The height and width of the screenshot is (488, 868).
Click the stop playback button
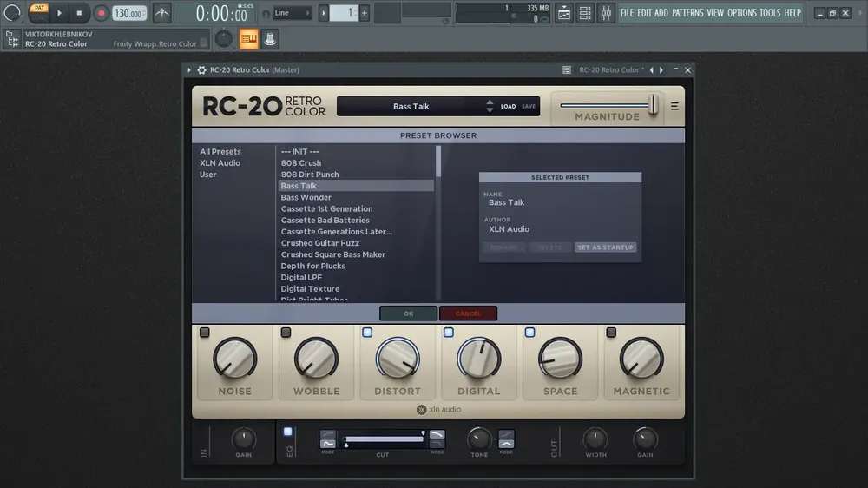point(79,13)
